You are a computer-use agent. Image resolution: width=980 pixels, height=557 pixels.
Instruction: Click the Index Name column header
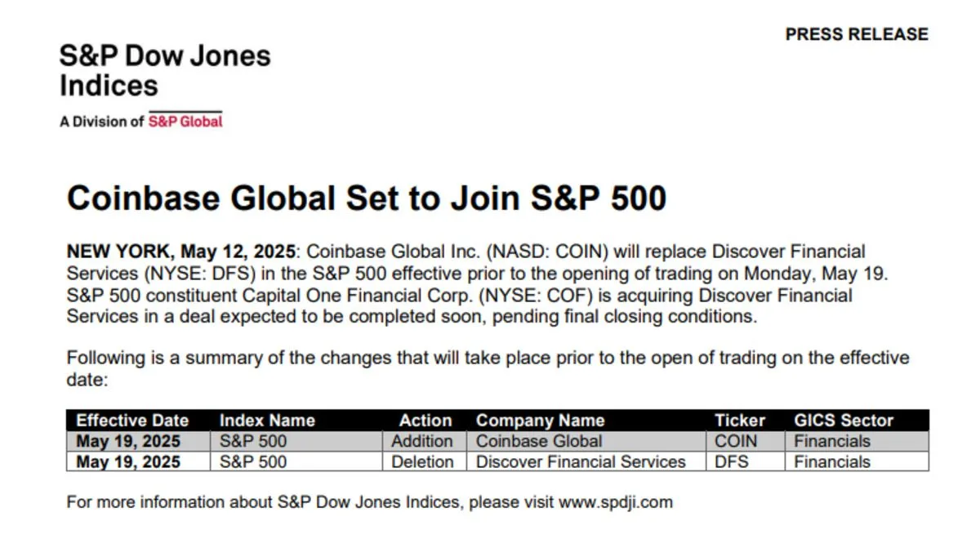(267, 421)
